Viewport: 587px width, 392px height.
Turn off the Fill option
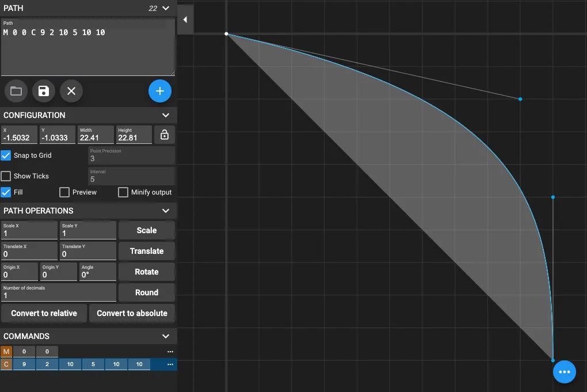[x=6, y=192]
